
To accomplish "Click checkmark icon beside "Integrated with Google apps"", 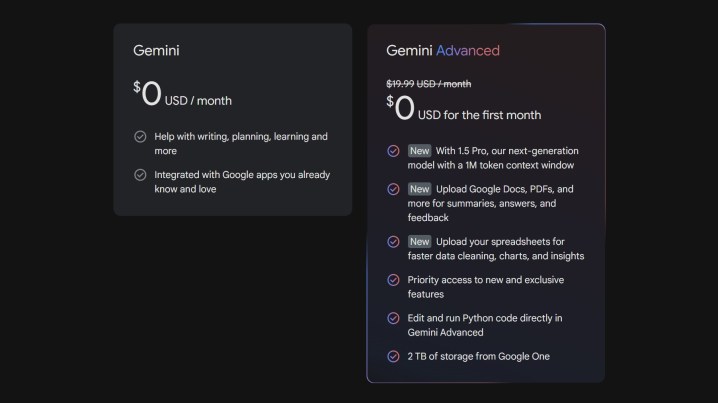I will 140,175.
